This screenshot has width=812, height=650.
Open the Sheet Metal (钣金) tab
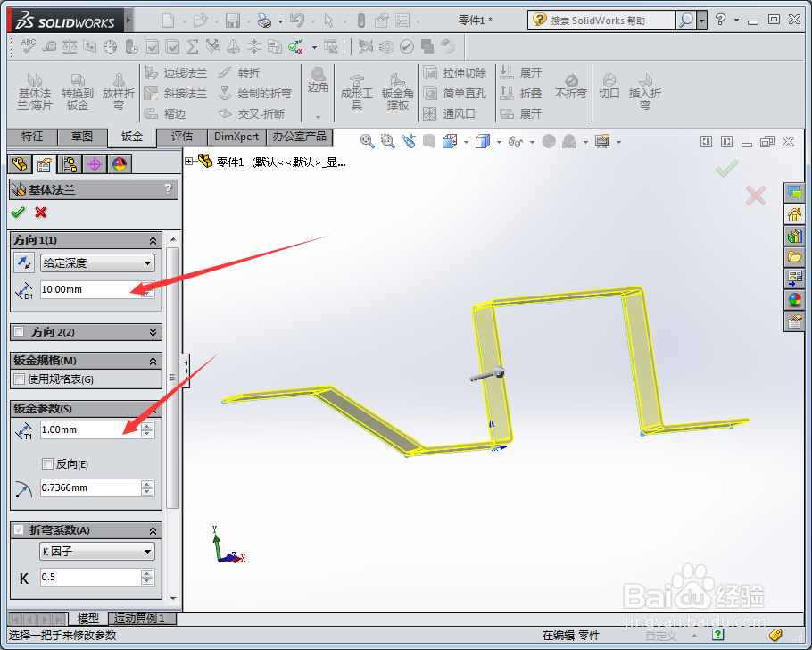pos(131,137)
